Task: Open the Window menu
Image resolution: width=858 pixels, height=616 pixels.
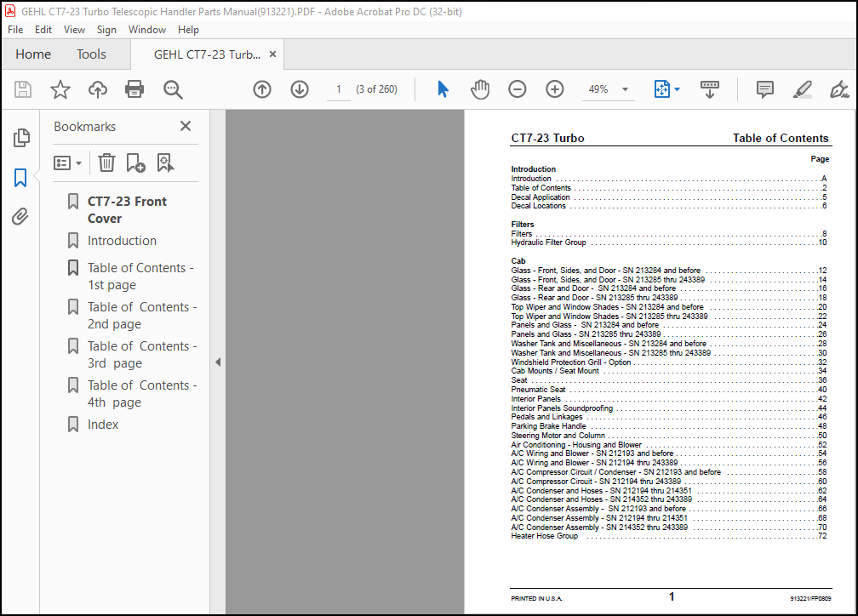Action: (x=147, y=30)
